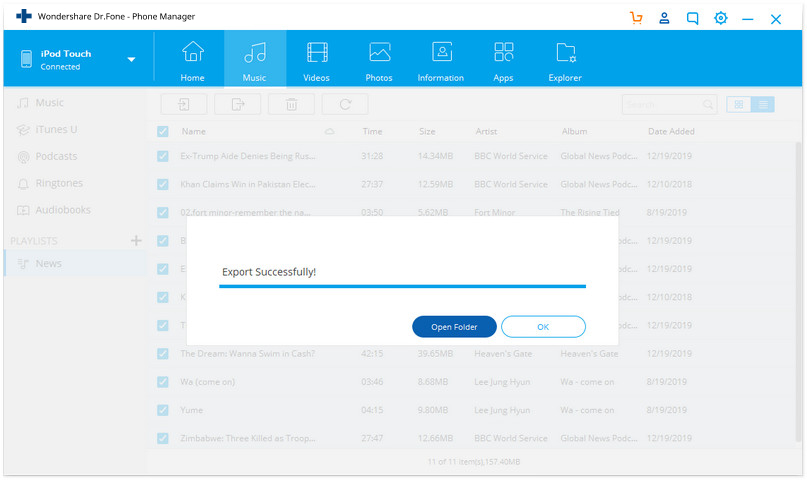The width and height of the screenshot is (807, 480).
Task: Sort by the Time column header
Action: point(372,132)
